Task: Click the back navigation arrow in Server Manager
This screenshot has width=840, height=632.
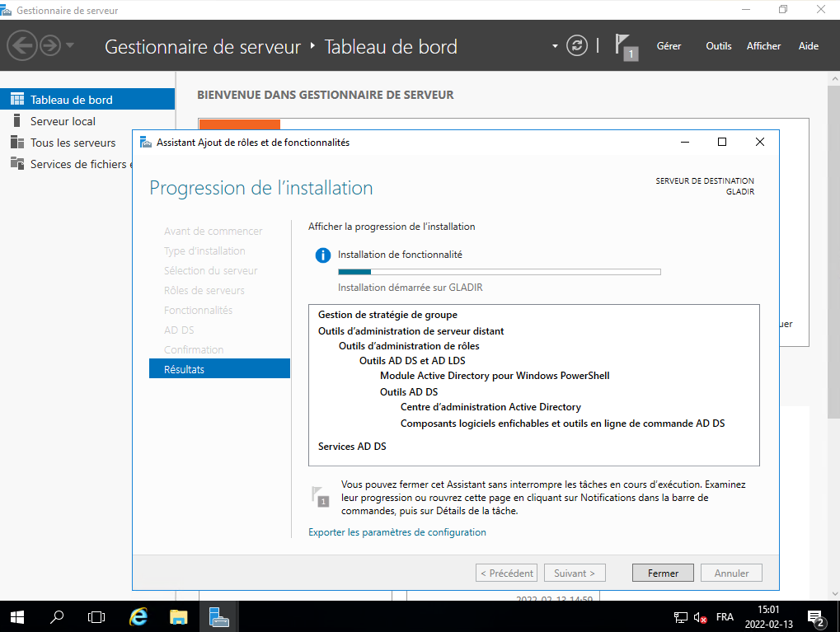Action: click(x=22, y=45)
